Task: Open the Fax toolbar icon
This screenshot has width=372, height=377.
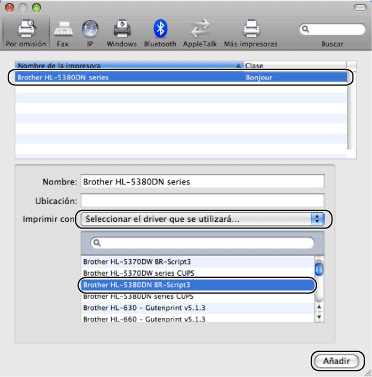Action: [x=63, y=33]
